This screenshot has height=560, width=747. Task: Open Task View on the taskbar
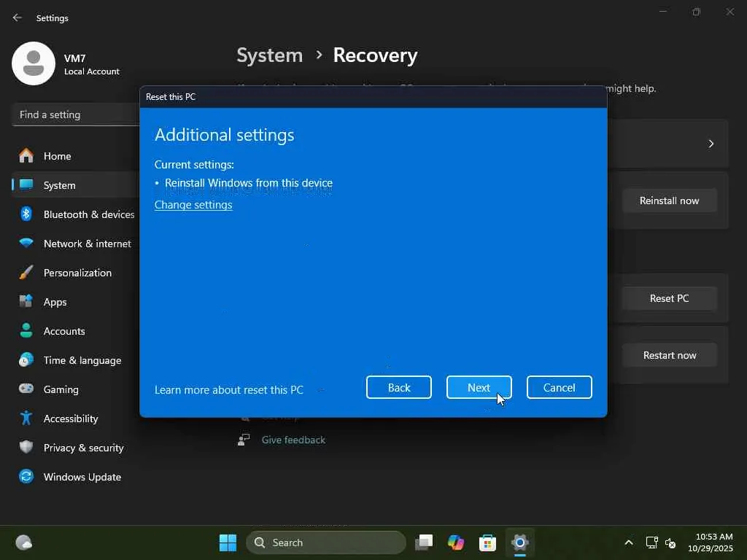click(424, 542)
